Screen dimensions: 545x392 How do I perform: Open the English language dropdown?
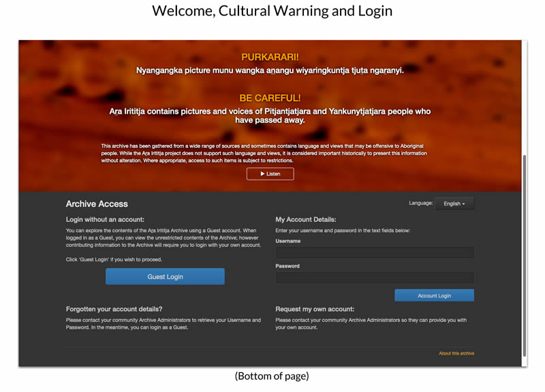tap(454, 203)
